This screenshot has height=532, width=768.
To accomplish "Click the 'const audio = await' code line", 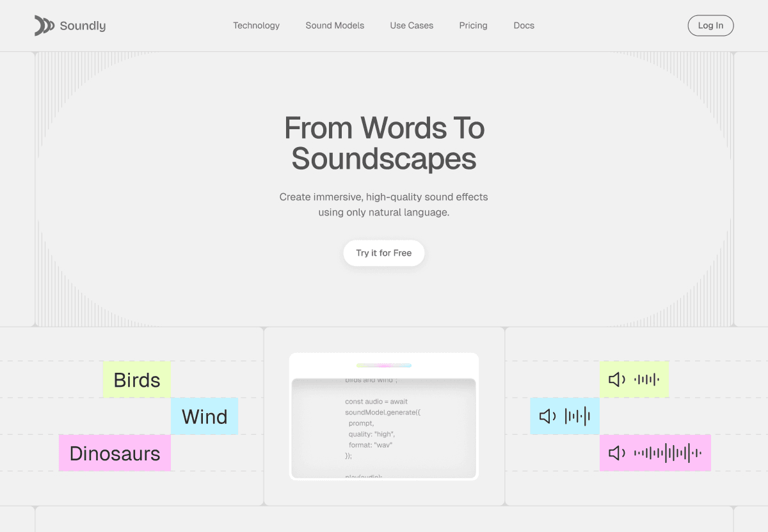I will point(376,402).
